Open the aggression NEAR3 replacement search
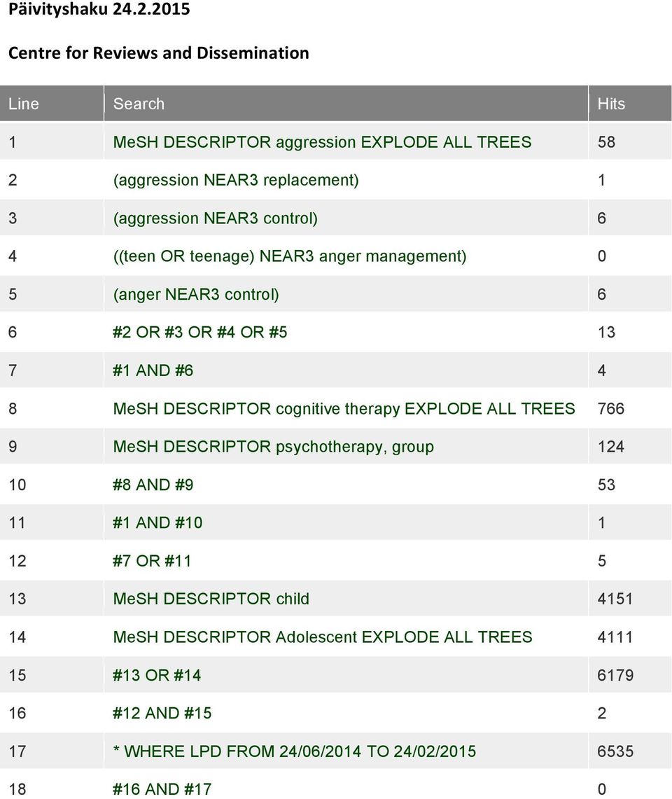The height and width of the screenshot is (799, 672). pyautogui.click(x=236, y=180)
